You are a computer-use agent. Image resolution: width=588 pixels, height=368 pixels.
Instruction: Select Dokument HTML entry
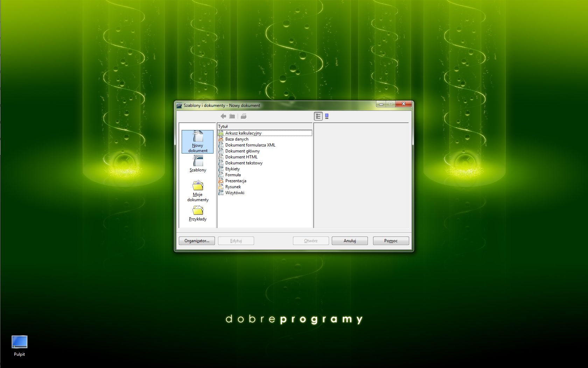[x=265, y=157]
